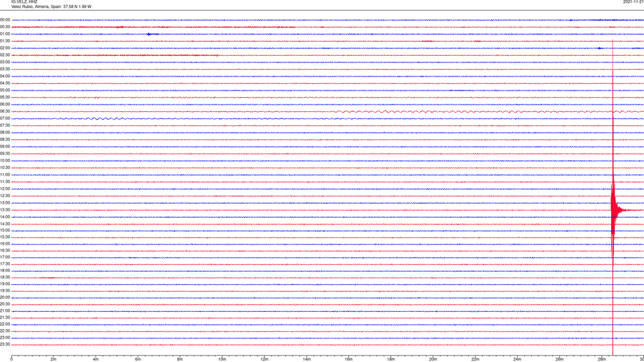
Task: Click the 18:00 time label
Action: (5, 271)
